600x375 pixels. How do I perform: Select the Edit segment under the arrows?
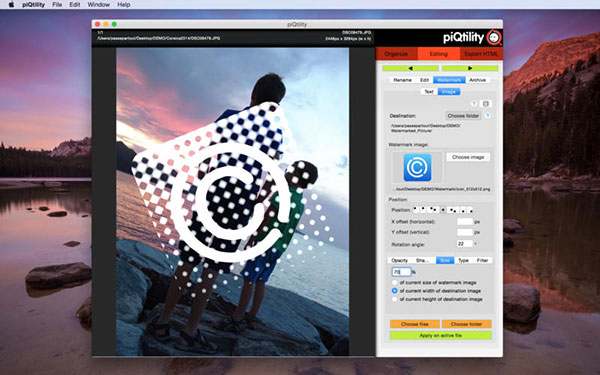(424, 80)
